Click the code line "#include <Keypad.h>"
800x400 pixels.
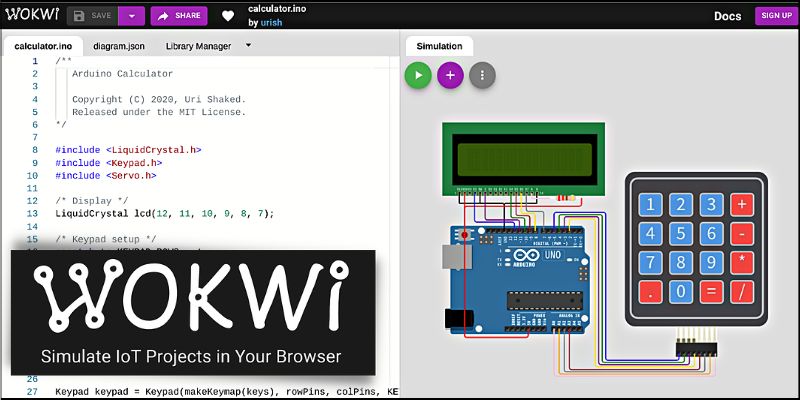pyautogui.click(x=109, y=163)
